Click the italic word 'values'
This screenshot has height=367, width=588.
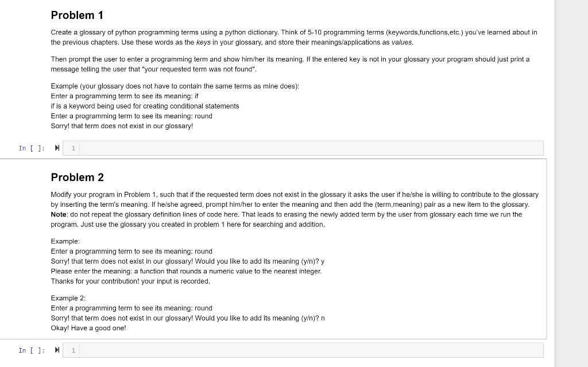(401, 43)
